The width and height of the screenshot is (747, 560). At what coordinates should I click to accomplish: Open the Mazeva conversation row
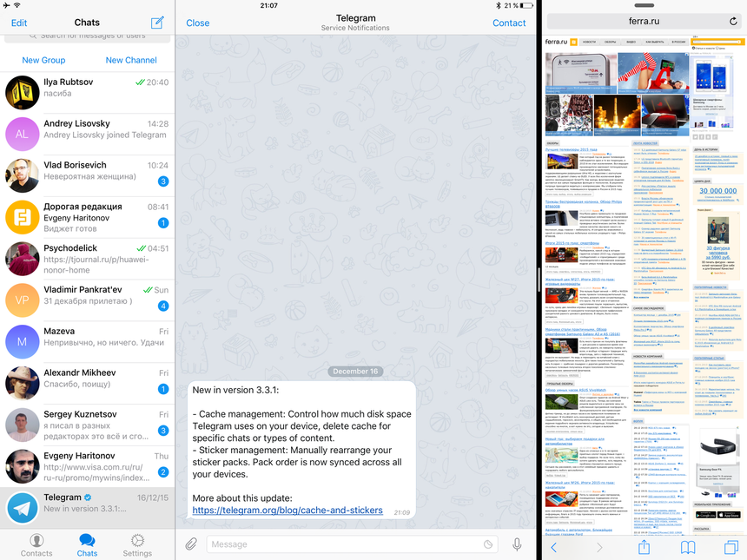(87, 341)
